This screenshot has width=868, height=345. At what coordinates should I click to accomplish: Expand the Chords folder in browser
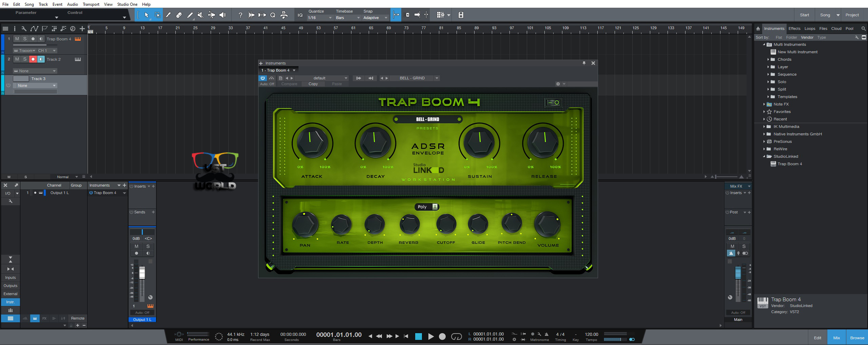tap(768, 59)
